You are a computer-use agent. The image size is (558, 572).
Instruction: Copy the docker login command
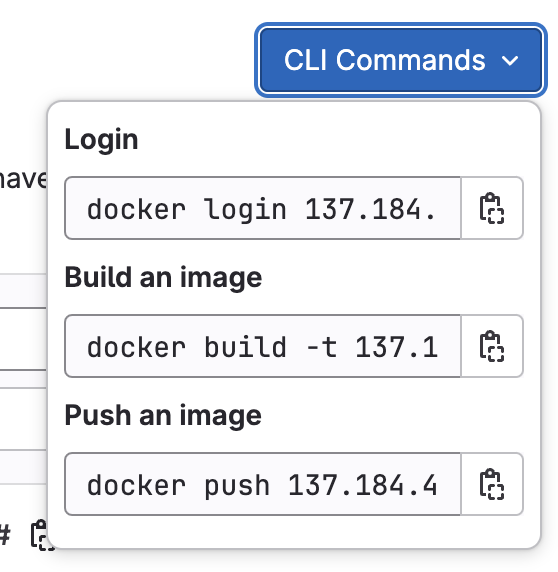[492, 208]
